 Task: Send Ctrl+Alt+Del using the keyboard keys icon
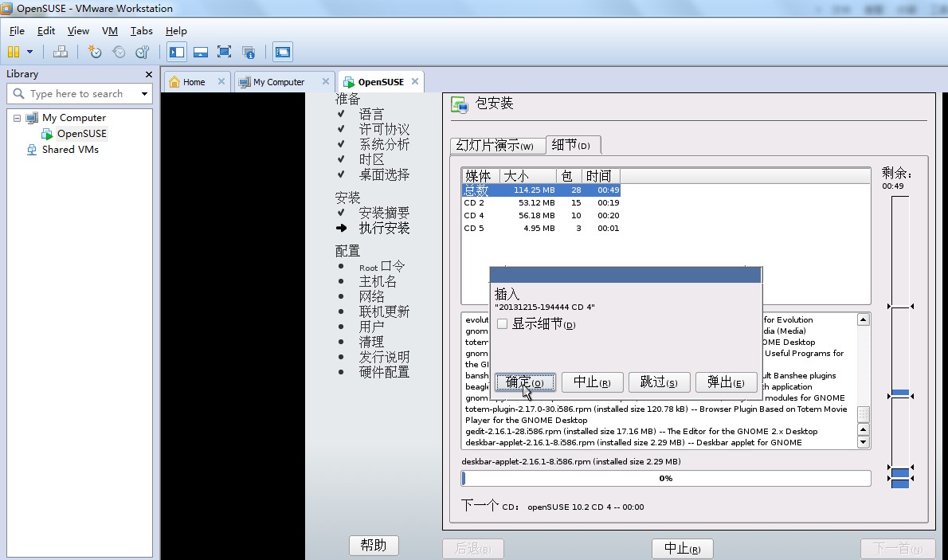tap(61, 52)
